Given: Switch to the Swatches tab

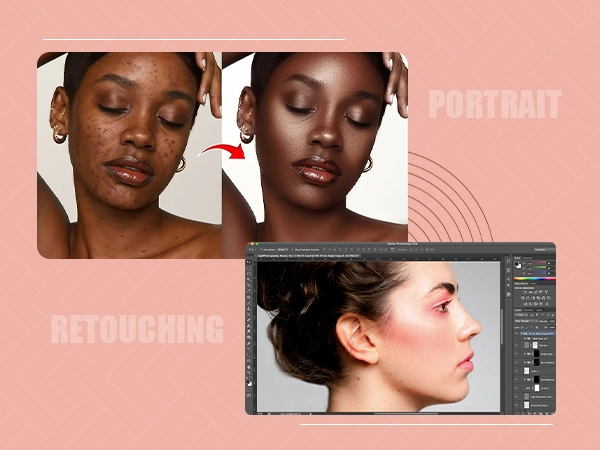Looking at the screenshot, I should click(x=527, y=258).
